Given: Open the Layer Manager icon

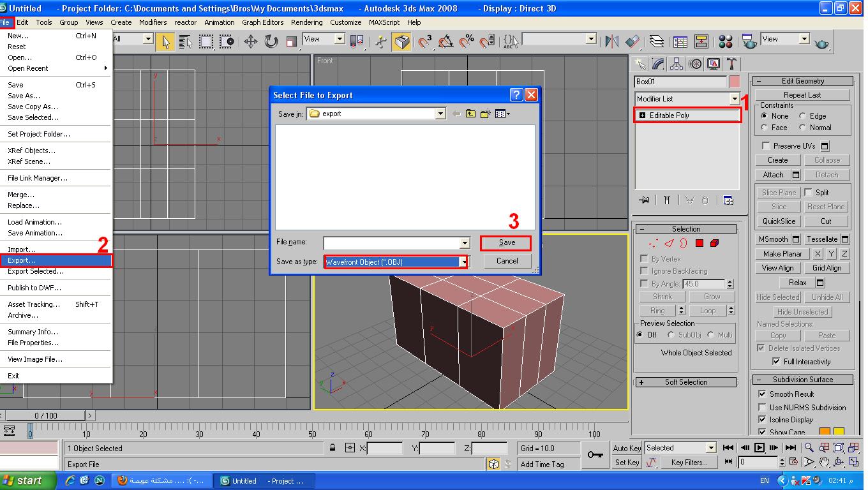Looking at the screenshot, I should pos(657,41).
